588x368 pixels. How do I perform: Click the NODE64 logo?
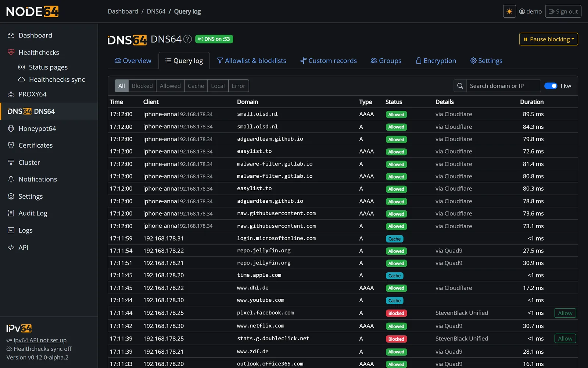32,11
